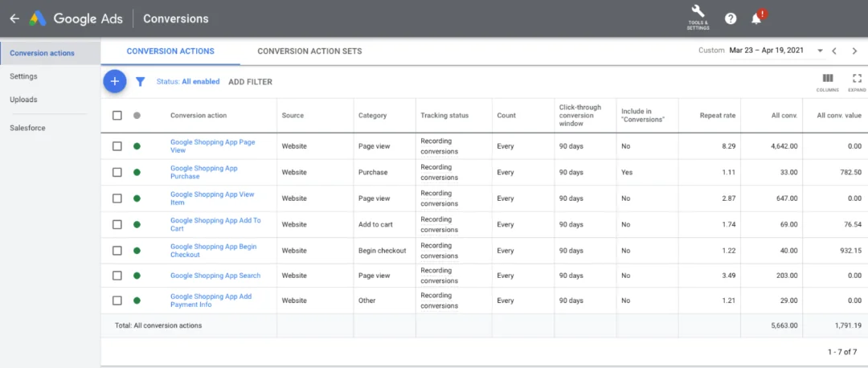Click green status dot for View Item row
Image resolution: width=868 pixels, height=368 pixels.
137,198
